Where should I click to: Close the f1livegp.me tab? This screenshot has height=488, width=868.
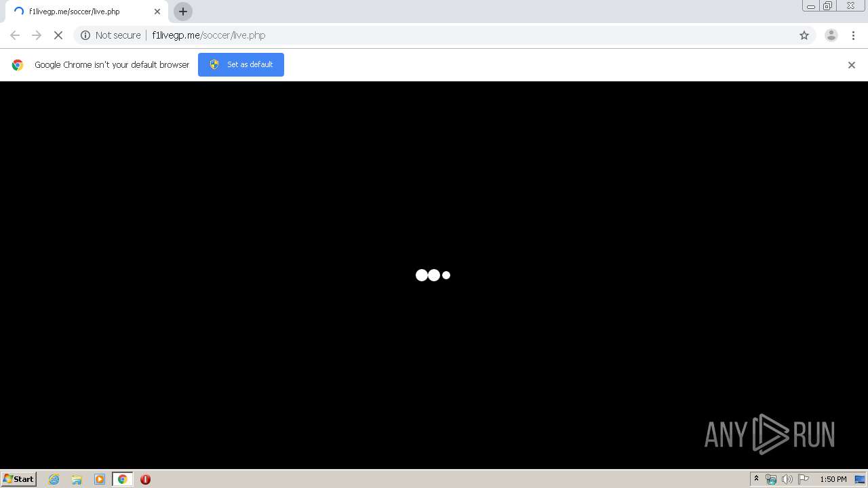point(157,12)
